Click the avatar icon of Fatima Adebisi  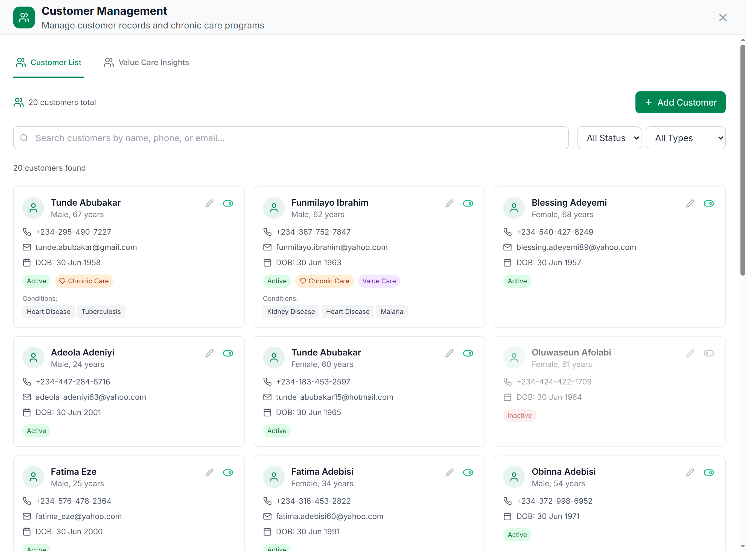click(x=274, y=477)
